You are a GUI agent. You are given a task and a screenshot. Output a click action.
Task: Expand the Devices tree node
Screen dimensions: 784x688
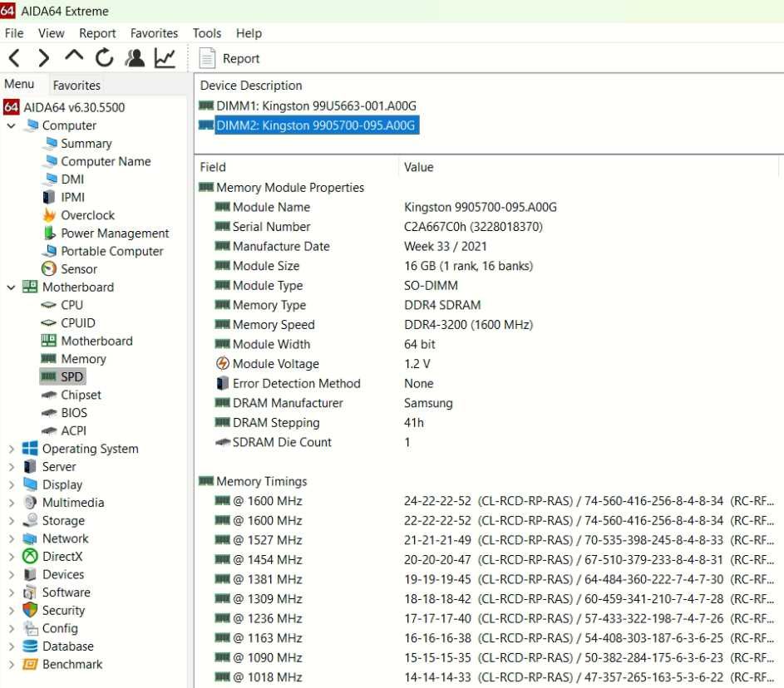click(x=12, y=575)
